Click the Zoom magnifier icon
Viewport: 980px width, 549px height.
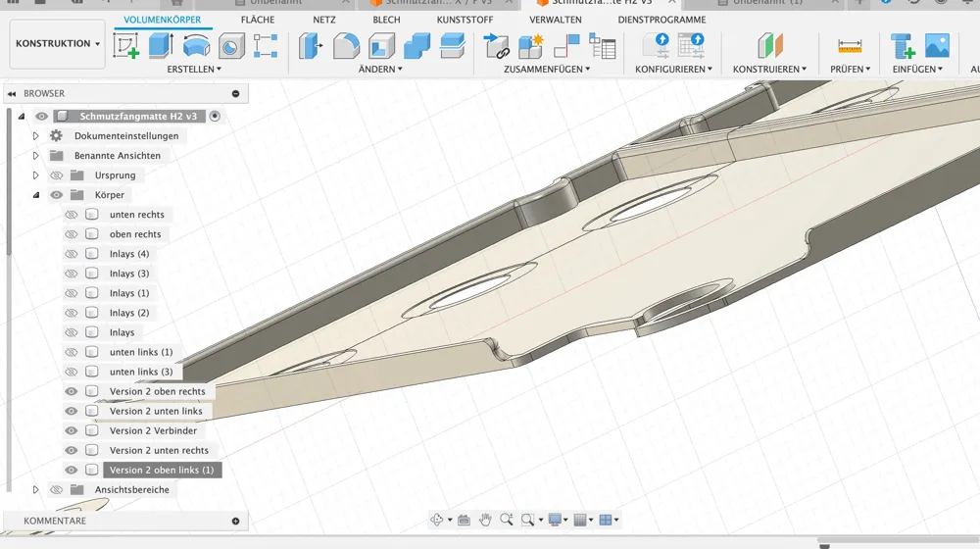point(507,520)
